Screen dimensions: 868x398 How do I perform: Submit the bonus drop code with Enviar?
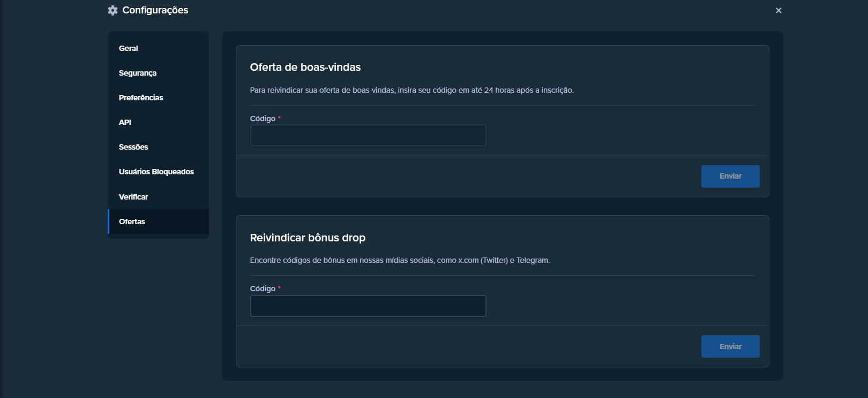[x=730, y=347]
